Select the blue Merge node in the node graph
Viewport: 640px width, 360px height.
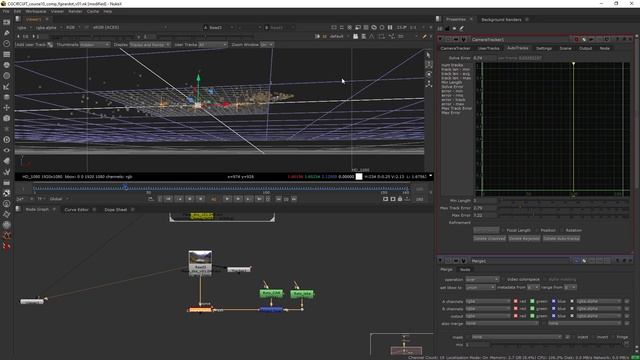(x=271, y=310)
